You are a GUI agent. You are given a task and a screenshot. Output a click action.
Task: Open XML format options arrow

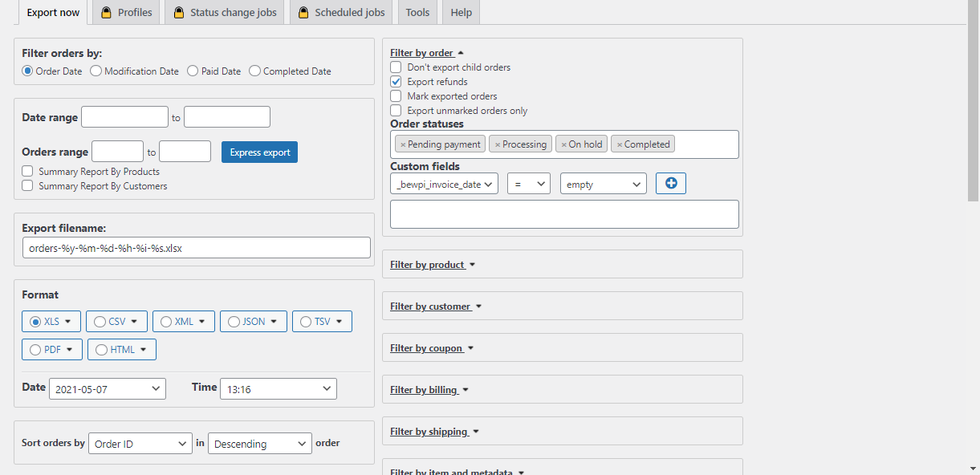coord(201,322)
